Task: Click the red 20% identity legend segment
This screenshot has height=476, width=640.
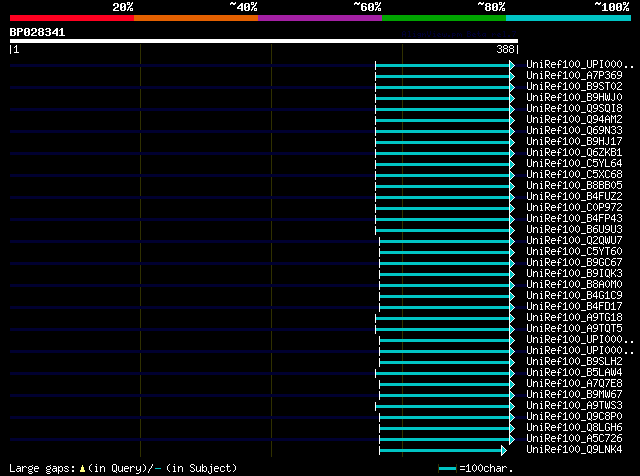Action: pos(72,18)
